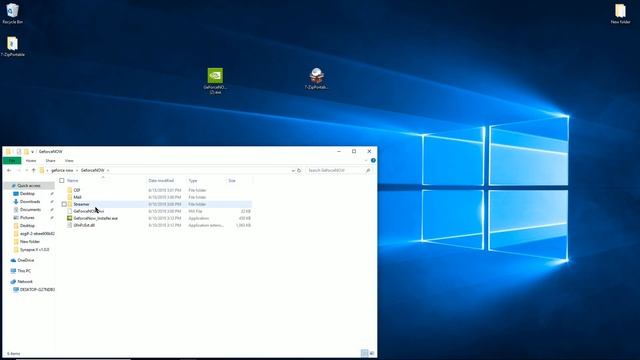Select New folder in navigation pane

pyautogui.click(x=30, y=242)
